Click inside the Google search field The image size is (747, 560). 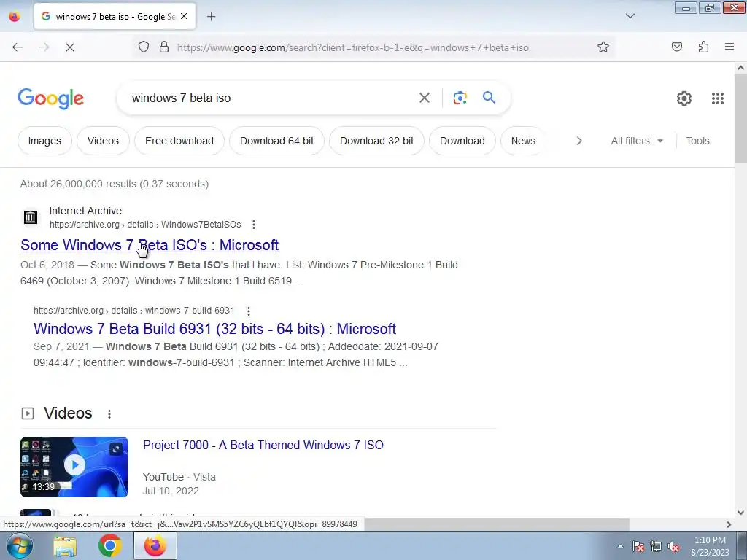point(271,98)
